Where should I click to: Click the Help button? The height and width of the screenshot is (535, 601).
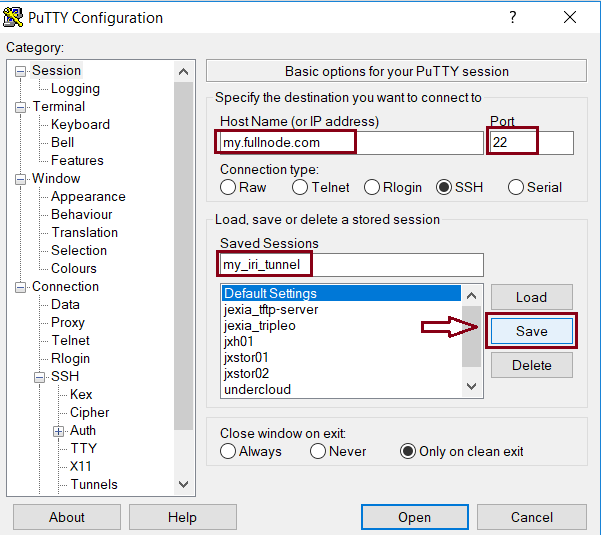[182, 517]
